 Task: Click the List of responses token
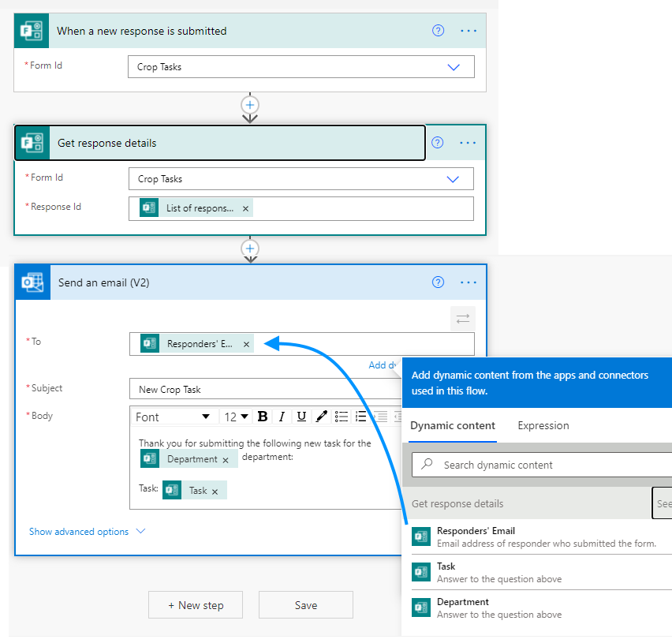tap(196, 208)
